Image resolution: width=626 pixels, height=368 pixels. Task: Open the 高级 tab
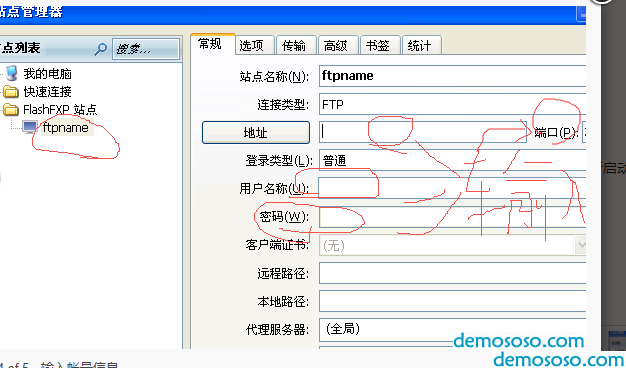point(338,45)
